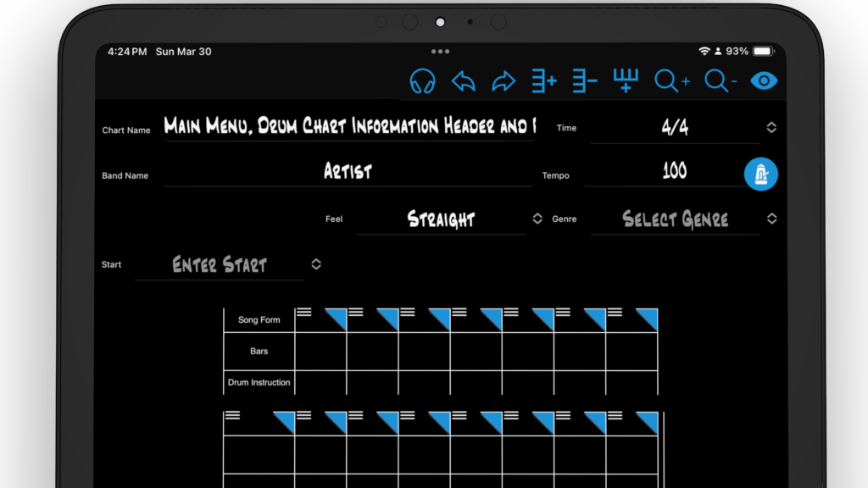The image size is (868, 488).
Task: Open the hamburger menu in first Song Form cell
Action: point(303,313)
